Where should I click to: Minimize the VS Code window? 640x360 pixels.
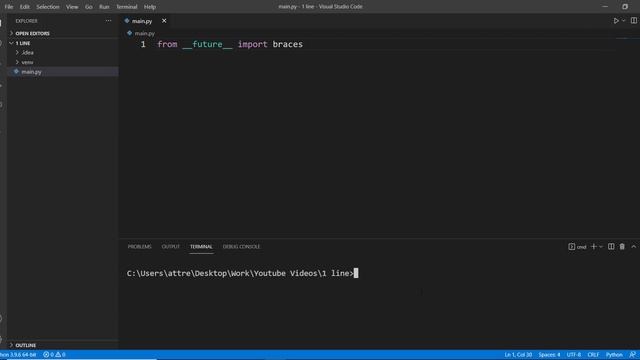click(x=605, y=7)
